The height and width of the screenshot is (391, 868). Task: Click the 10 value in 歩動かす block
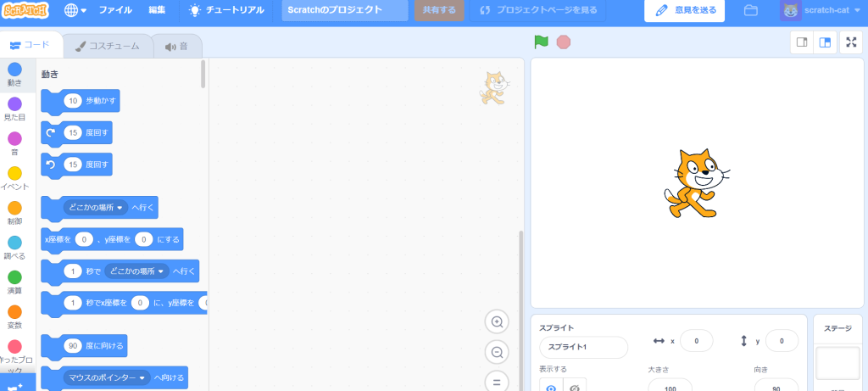73,101
